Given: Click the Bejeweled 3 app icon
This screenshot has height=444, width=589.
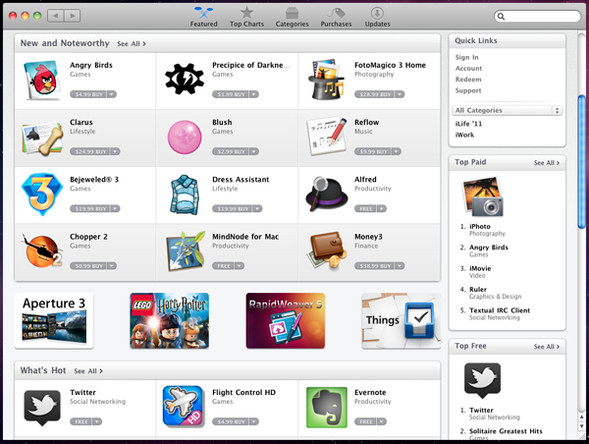Looking at the screenshot, I should point(41,193).
